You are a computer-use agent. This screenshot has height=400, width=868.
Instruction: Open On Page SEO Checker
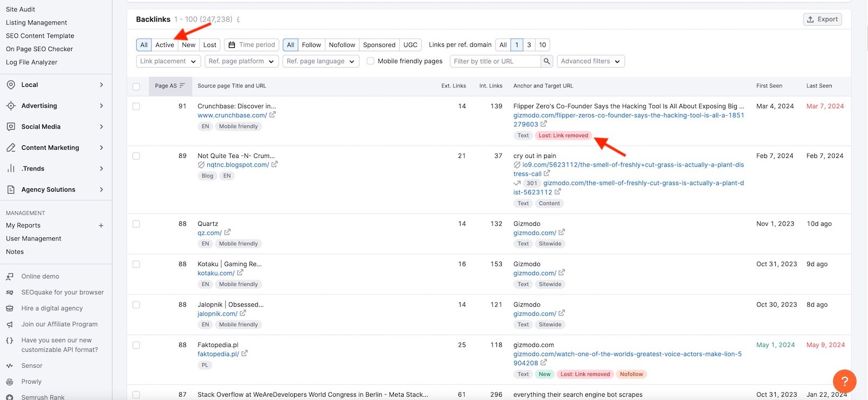(40, 49)
